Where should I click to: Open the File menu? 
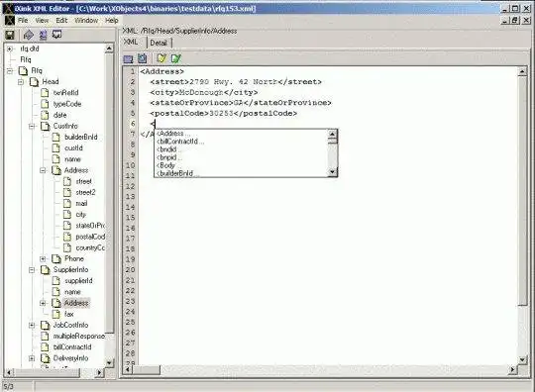point(23,20)
